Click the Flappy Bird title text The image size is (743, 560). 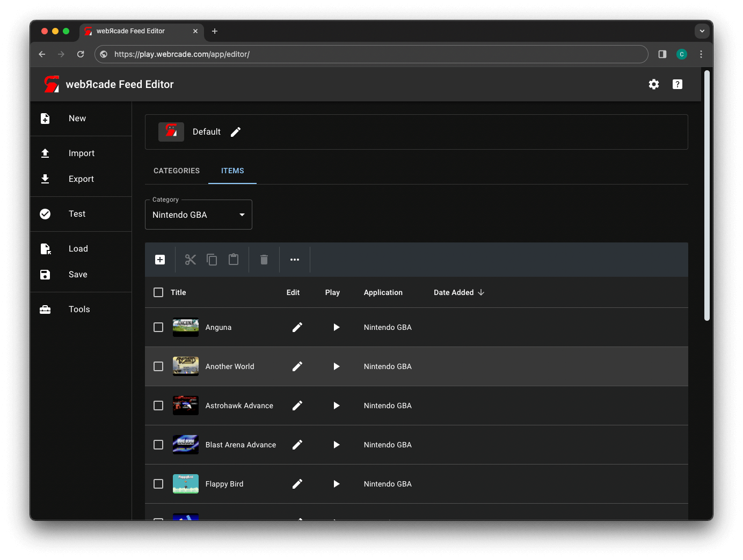click(x=224, y=484)
